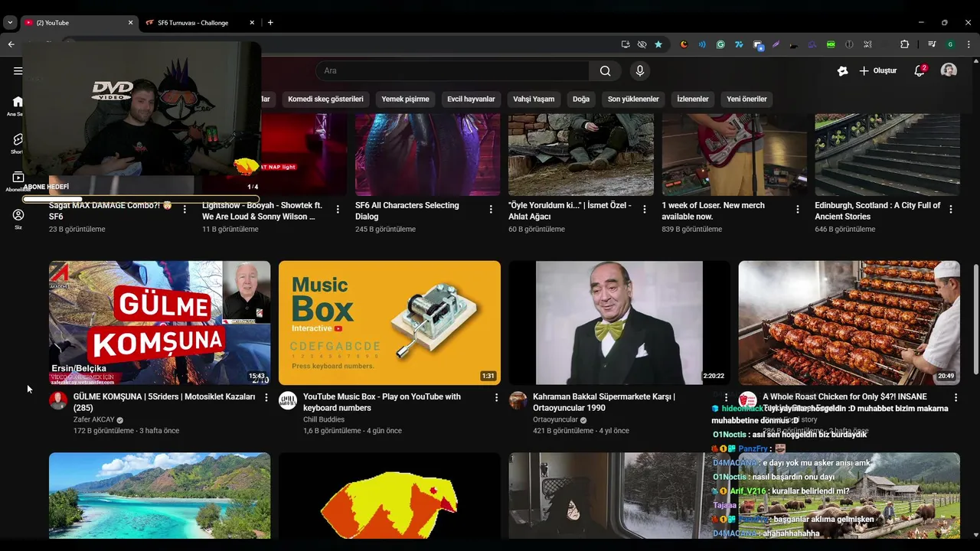This screenshot has width=980, height=551.
Task: Go to the YouTube Home sidebar icon
Action: click(18, 101)
